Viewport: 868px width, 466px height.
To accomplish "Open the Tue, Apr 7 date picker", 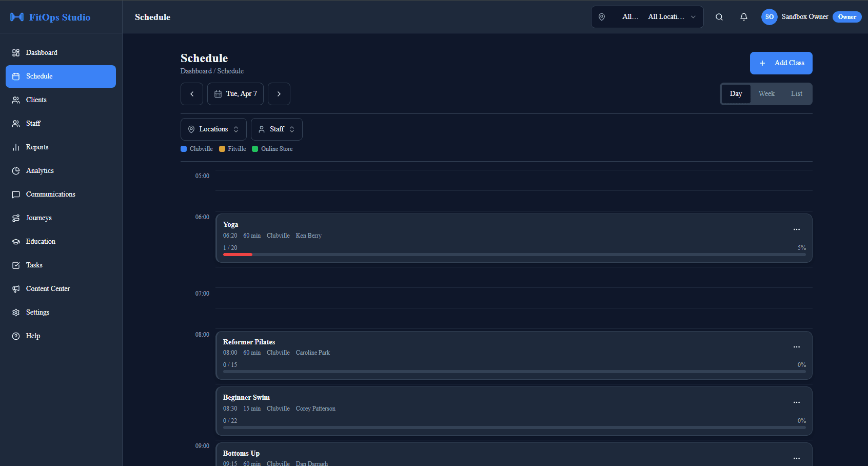I will [x=235, y=93].
